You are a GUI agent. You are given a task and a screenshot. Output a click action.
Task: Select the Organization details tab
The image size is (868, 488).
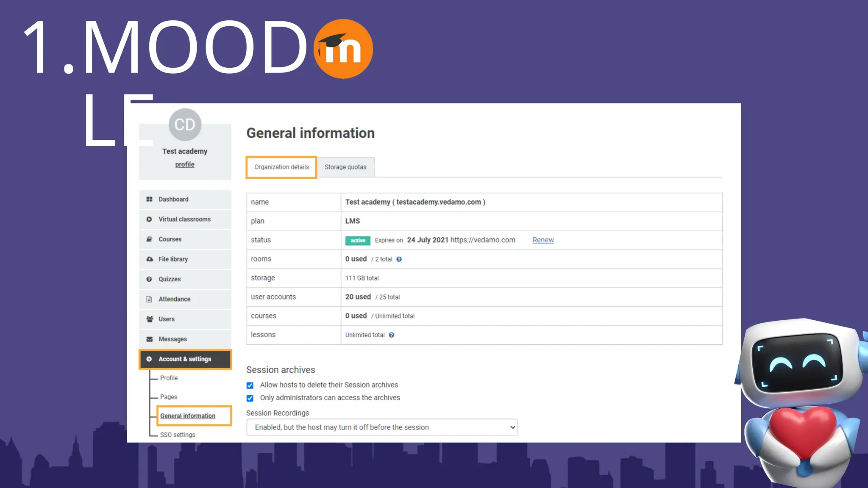[281, 167]
